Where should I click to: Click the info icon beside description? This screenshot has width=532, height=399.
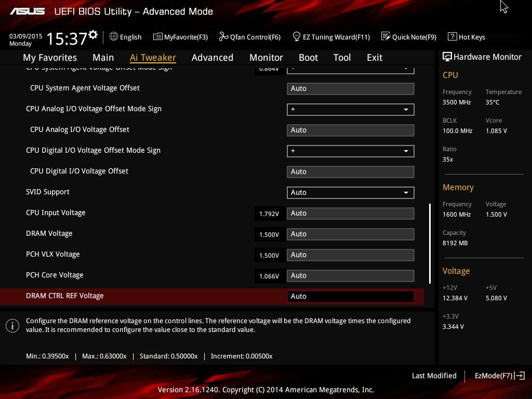pyautogui.click(x=12, y=325)
